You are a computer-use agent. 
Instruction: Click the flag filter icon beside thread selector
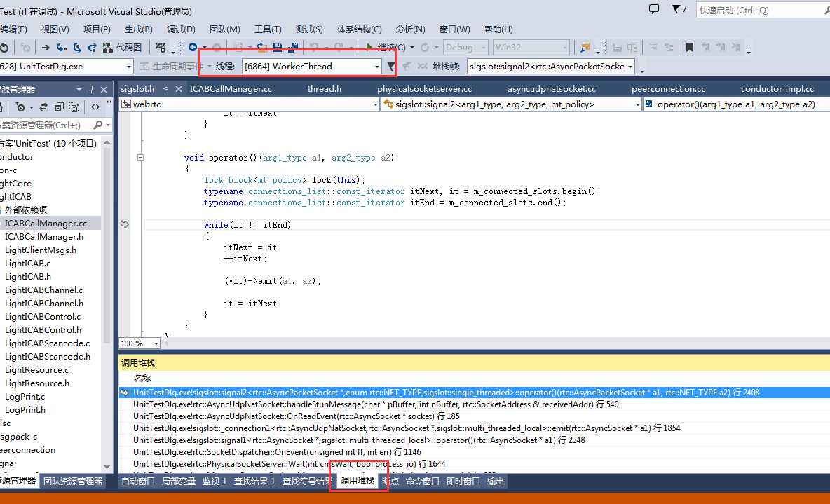(391, 66)
